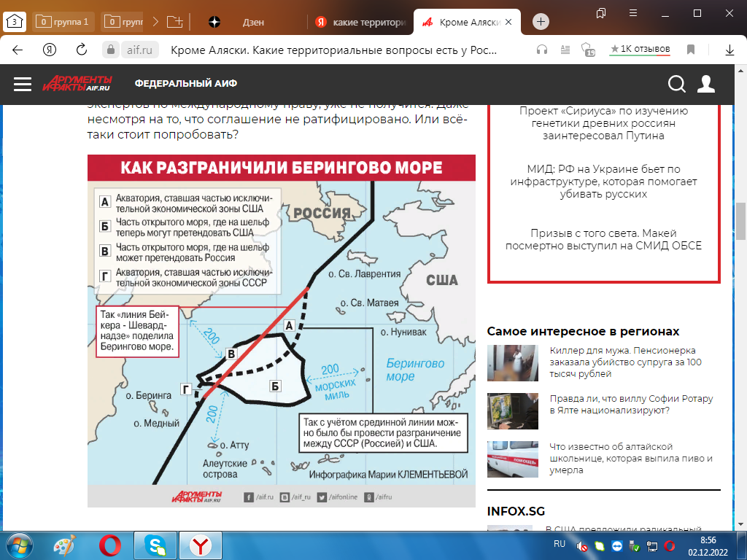Open Yandex home via Я button
Screen dimensions: 747x560
(x=50, y=50)
